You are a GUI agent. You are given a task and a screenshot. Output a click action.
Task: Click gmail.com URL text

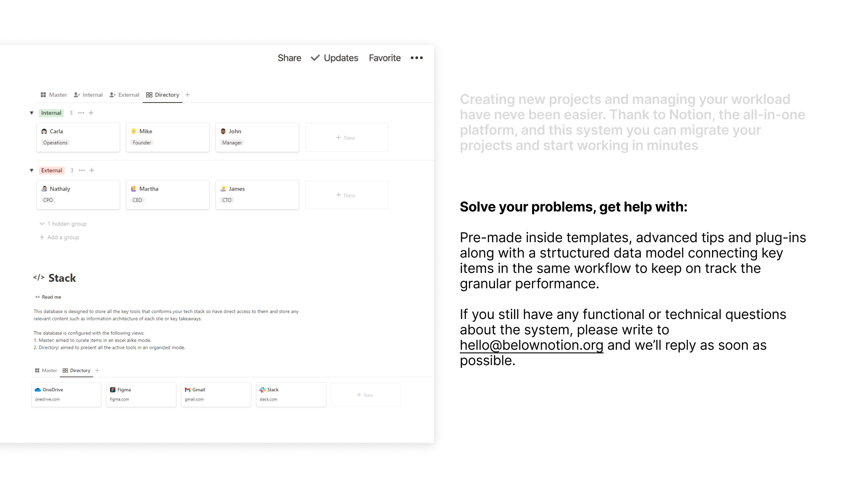coord(194,399)
